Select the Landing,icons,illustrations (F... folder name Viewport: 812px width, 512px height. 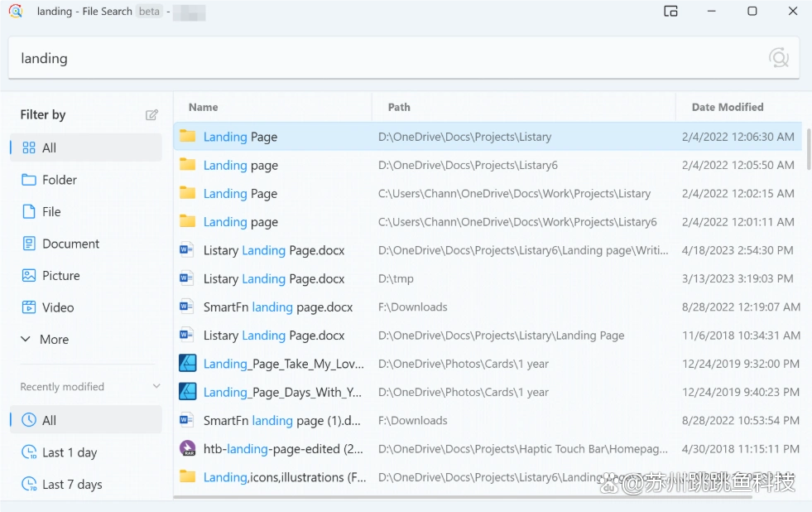point(285,477)
